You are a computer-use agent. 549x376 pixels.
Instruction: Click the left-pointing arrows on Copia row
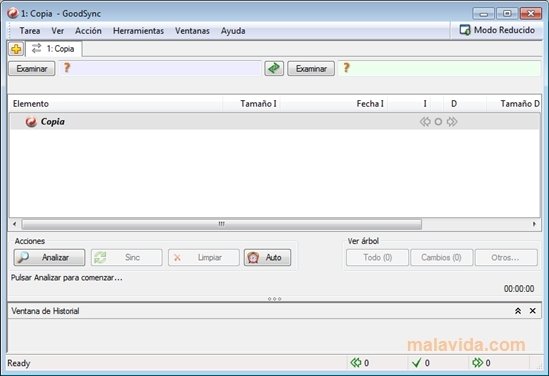425,121
